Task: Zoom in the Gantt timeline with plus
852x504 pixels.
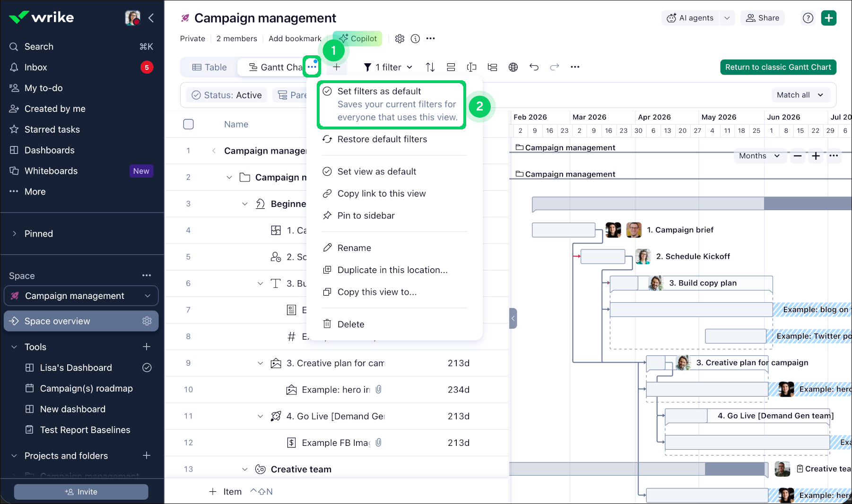Action: tap(816, 156)
